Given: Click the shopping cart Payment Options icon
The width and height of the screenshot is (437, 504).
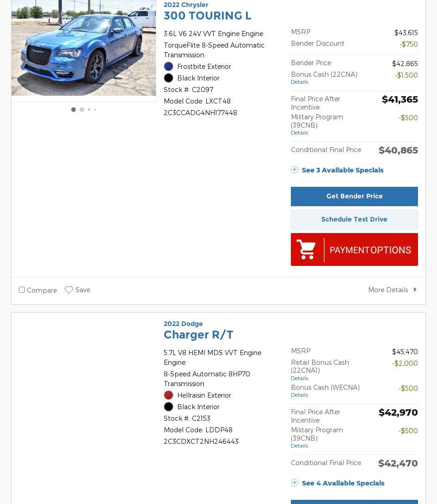Looking at the screenshot, I should (306, 250).
